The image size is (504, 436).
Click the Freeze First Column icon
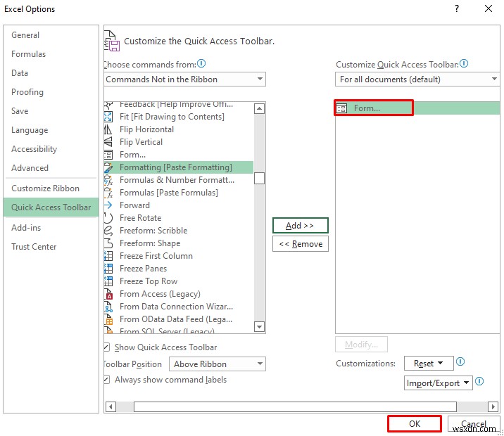108,256
